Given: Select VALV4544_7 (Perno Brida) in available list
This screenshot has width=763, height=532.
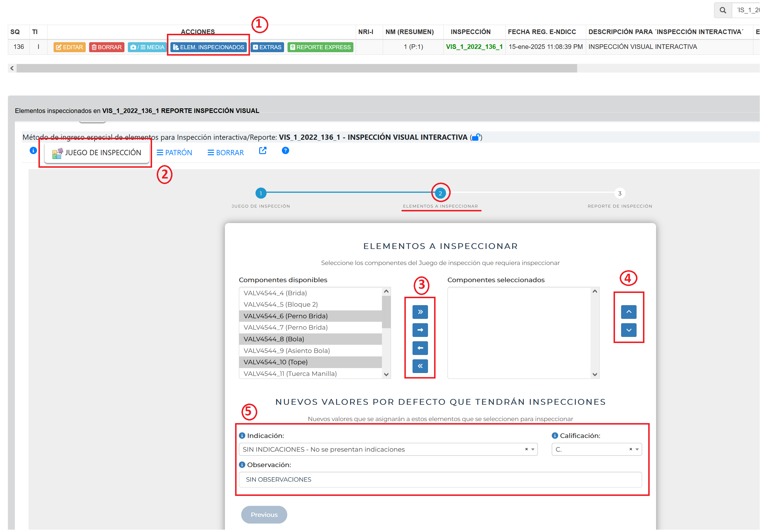Looking at the screenshot, I should coord(286,327).
